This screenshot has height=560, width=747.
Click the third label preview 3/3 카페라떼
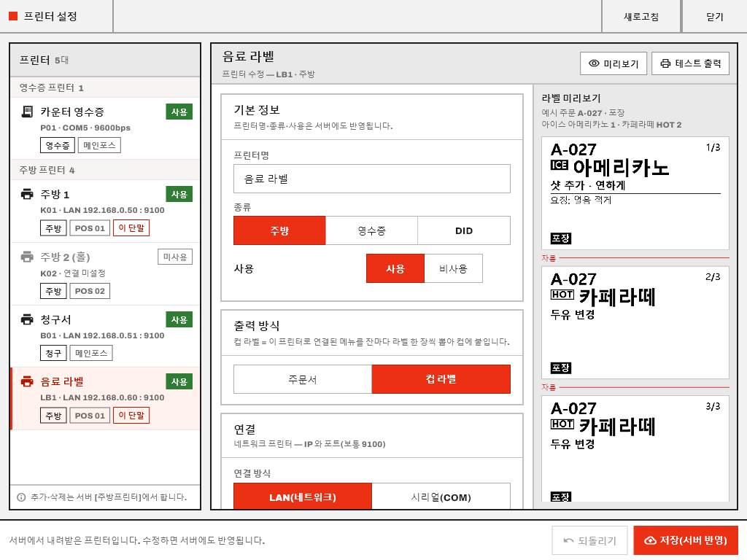(635, 448)
